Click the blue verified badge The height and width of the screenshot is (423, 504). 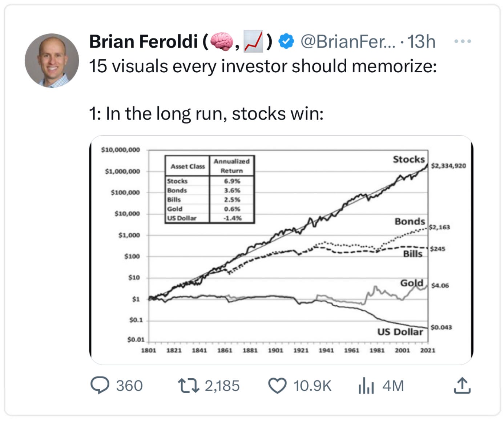coord(286,41)
